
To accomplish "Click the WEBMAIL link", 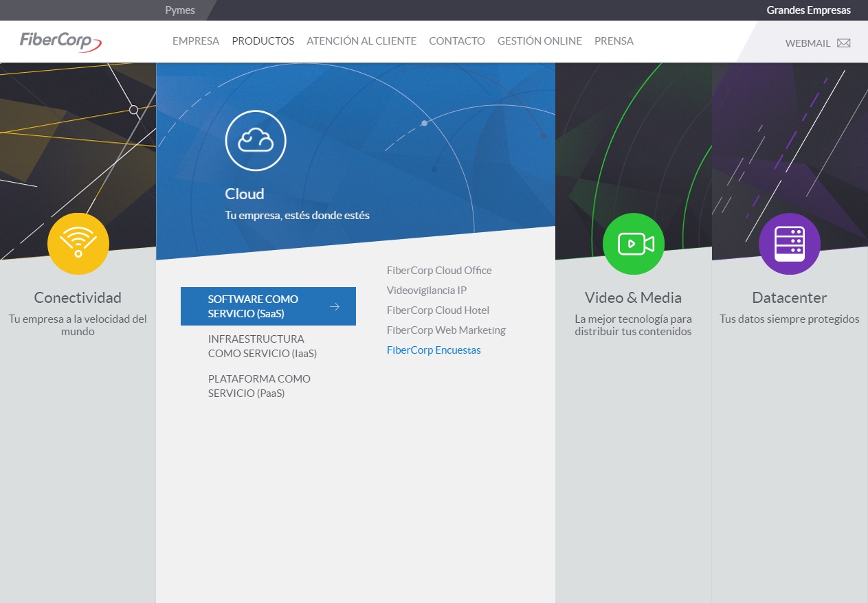I will coord(808,43).
